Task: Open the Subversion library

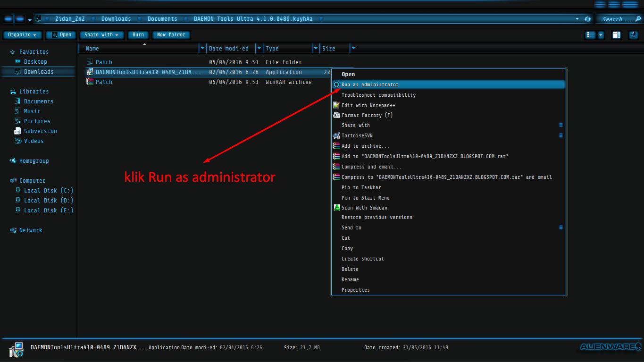Action: (41, 131)
